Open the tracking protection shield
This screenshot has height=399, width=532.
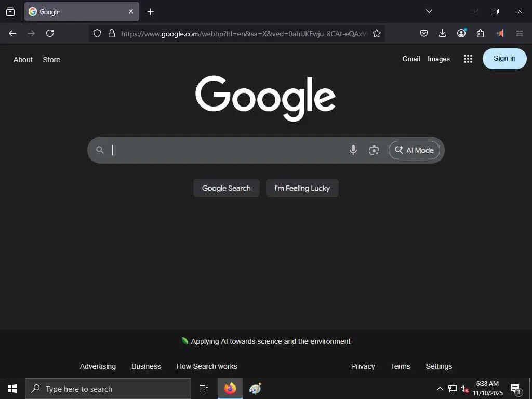pyautogui.click(x=97, y=33)
